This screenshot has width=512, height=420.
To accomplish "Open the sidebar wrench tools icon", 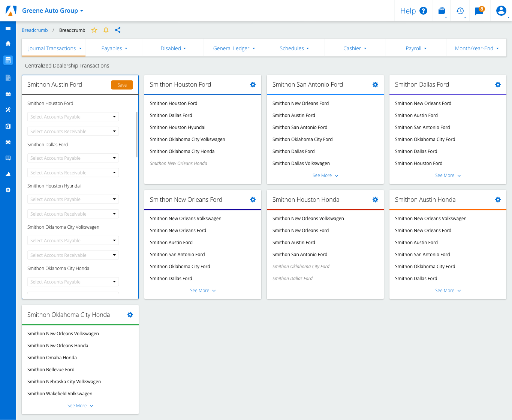I will pyautogui.click(x=8, y=110).
